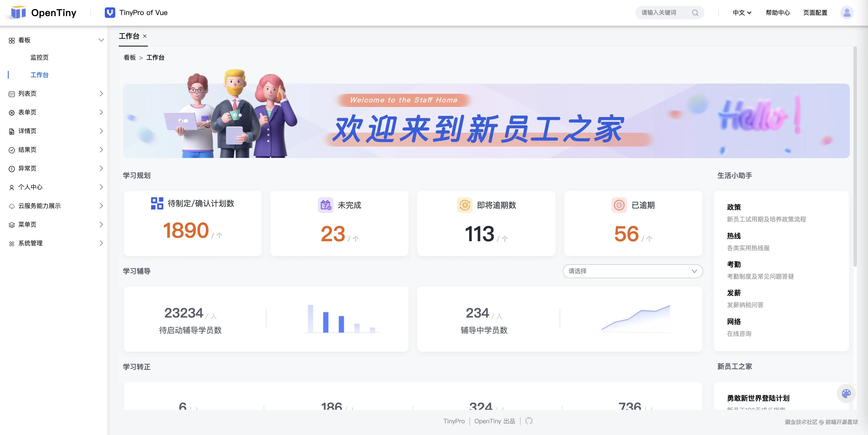Open the user avatar menu

coord(846,13)
